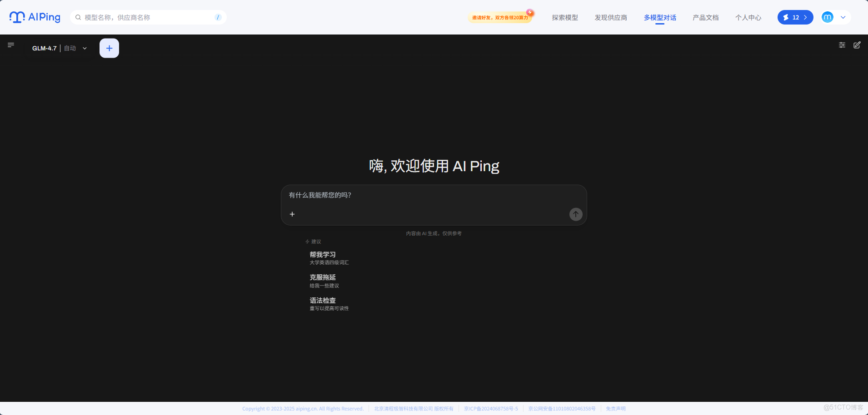The width and height of the screenshot is (868, 415).
Task: Expand the account menu chevron
Action: point(843,17)
